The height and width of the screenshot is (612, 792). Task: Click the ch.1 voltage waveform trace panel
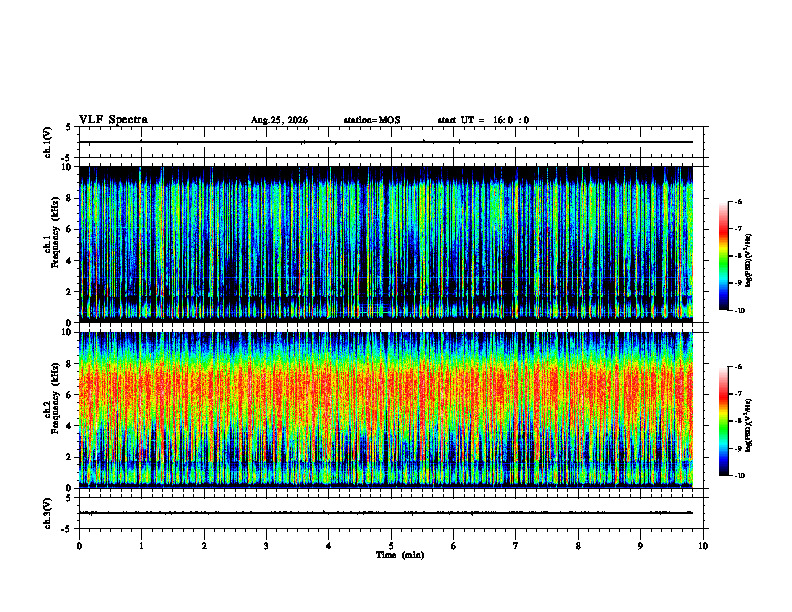coord(391,142)
